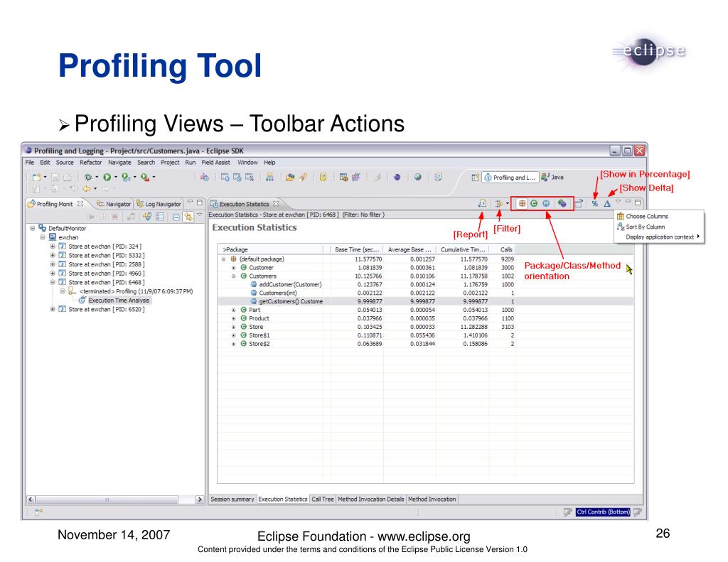Click the New wizard toolbar icon
Viewport: 728px width, 562px height.
coord(37,178)
